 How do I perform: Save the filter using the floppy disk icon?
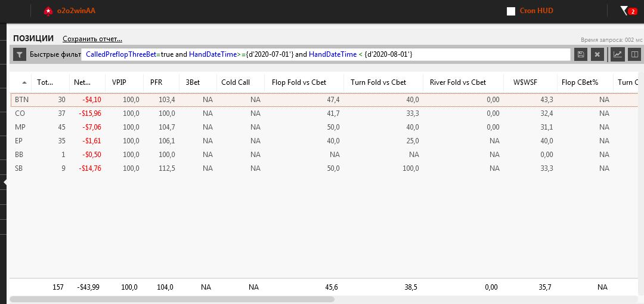click(581, 54)
